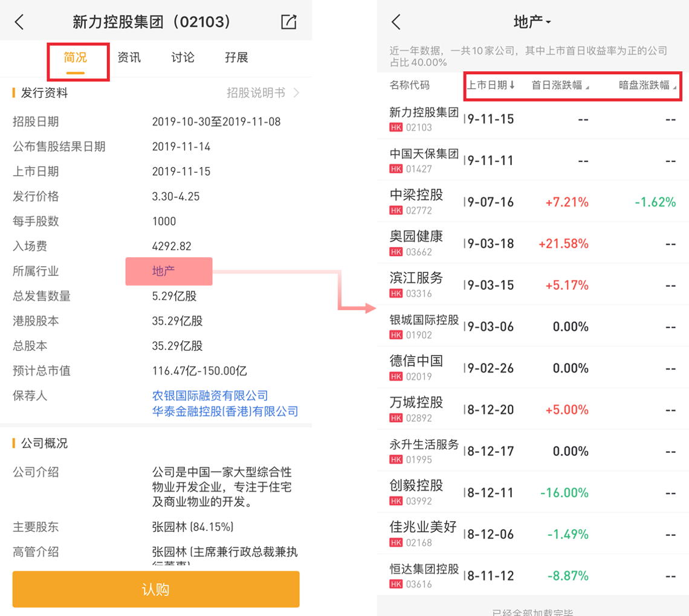Open 银城国际控股 01902 row
The width and height of the screenshot is (689, 616).
(x=532, y=326)
